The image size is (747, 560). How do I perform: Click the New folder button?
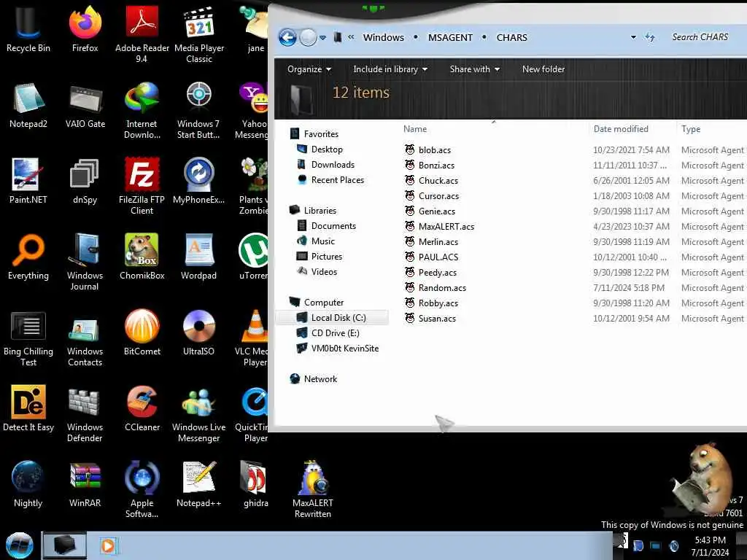click(x=543, y=69)
